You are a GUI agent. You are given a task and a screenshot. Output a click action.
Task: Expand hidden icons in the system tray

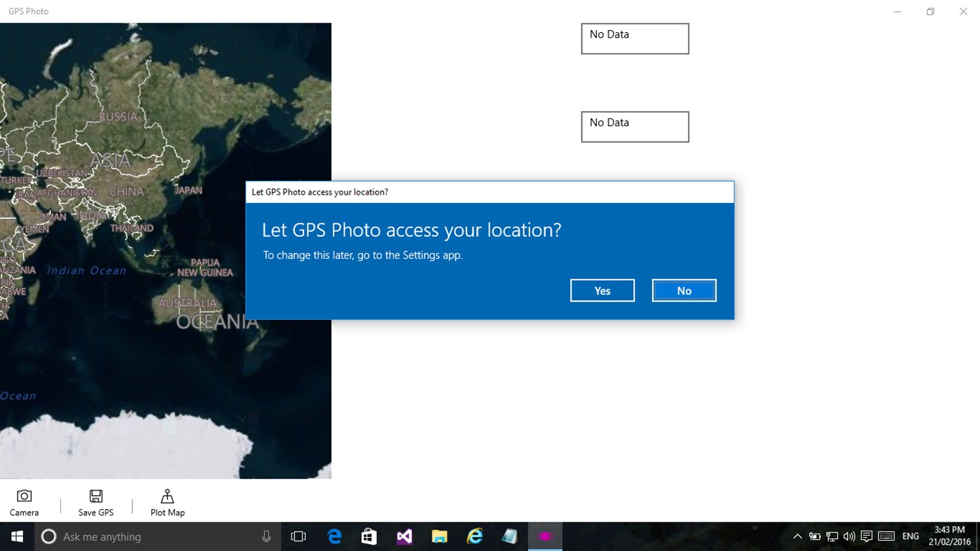point(797,536)
